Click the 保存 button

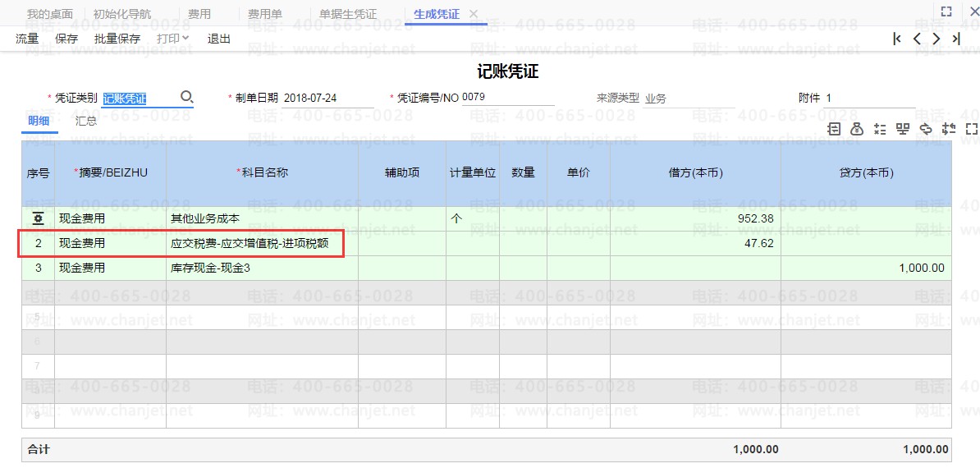click(66, 39)
